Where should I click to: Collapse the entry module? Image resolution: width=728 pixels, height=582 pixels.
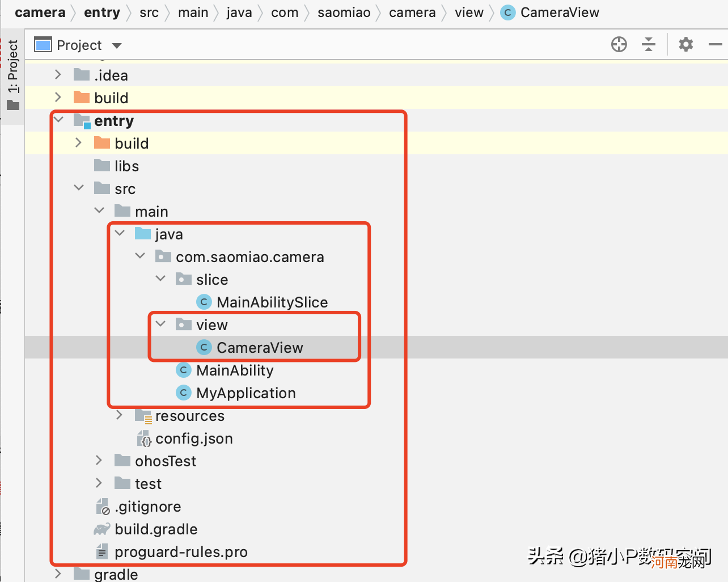[x=58, y=120]
